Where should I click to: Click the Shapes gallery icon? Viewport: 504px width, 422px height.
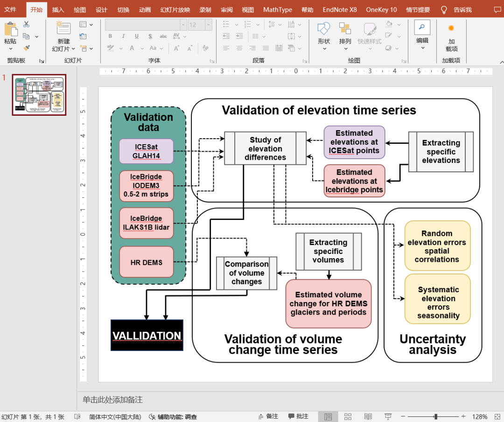tap(324, 28)
